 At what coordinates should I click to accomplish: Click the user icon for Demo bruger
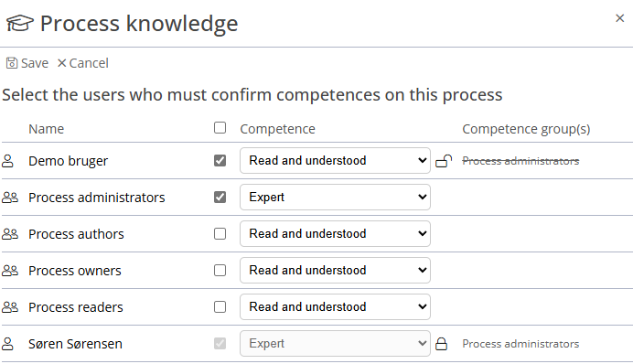(7, 161)
